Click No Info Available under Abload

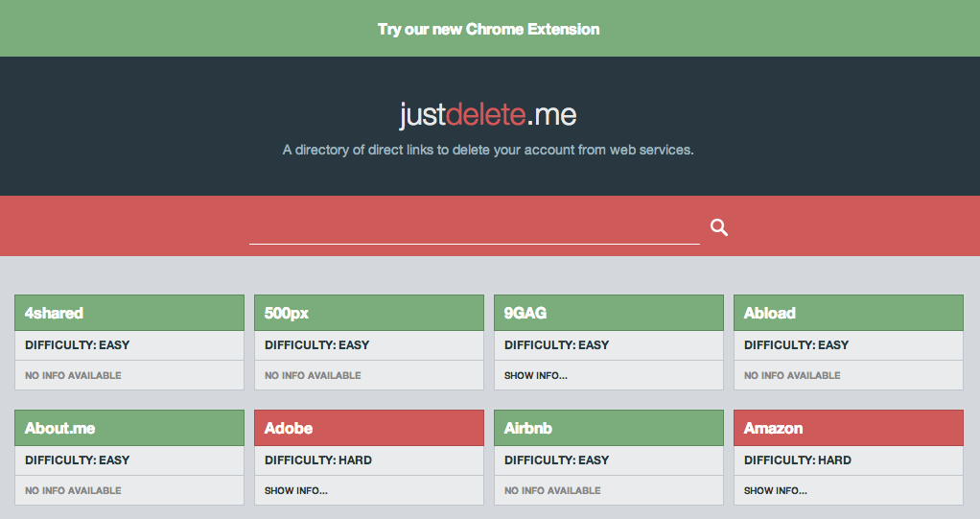coord(792,376)
